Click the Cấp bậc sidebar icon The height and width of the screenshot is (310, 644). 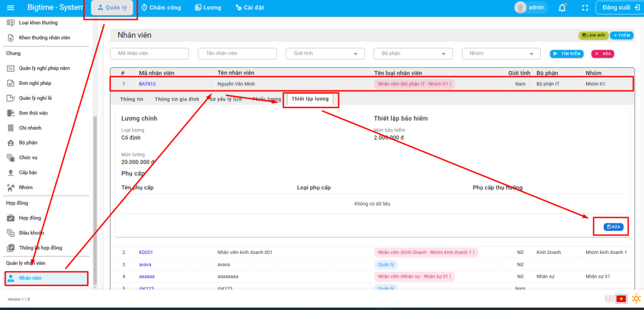[11, 172]
